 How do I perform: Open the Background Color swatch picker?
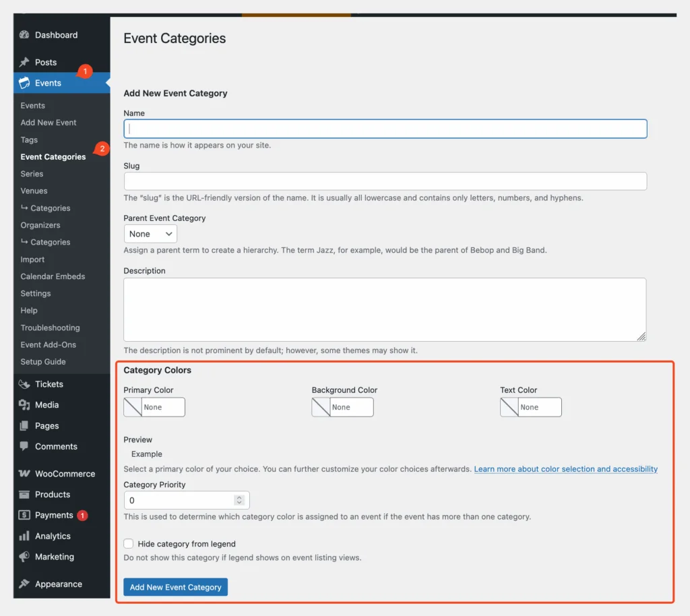tap(321, 407)
